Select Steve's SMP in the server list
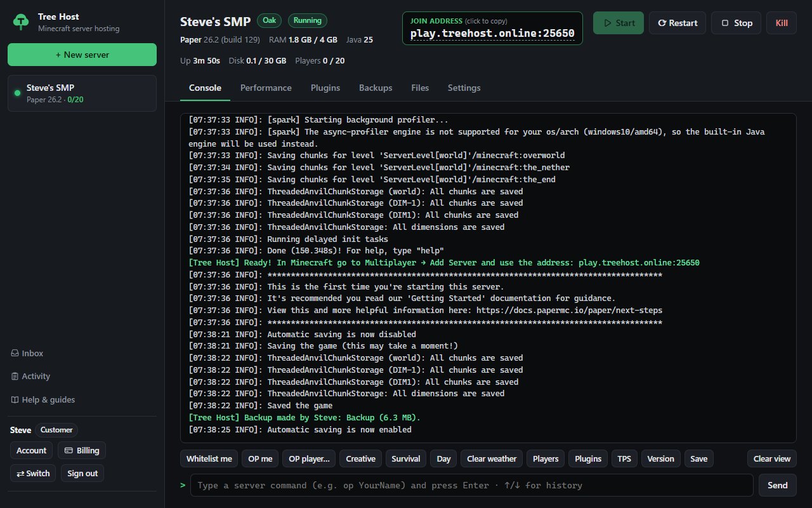This screenshot has width=812, height=508. (x=82, y=93)
